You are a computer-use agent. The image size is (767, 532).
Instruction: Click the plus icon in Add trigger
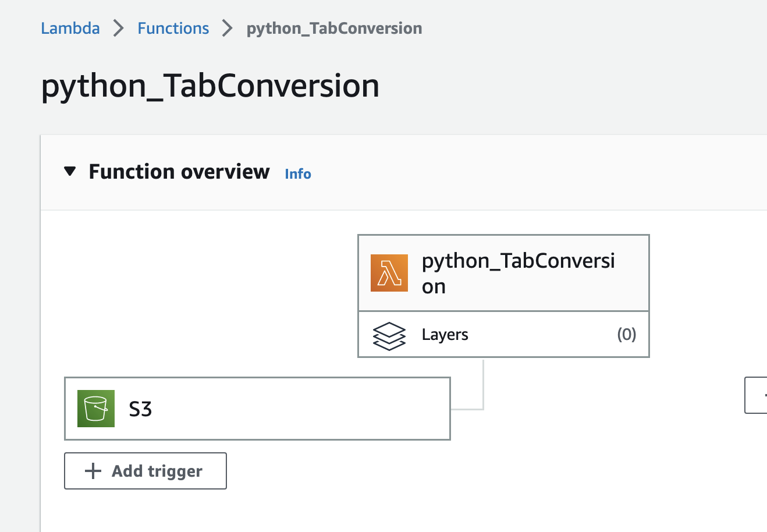coord(93,471)
